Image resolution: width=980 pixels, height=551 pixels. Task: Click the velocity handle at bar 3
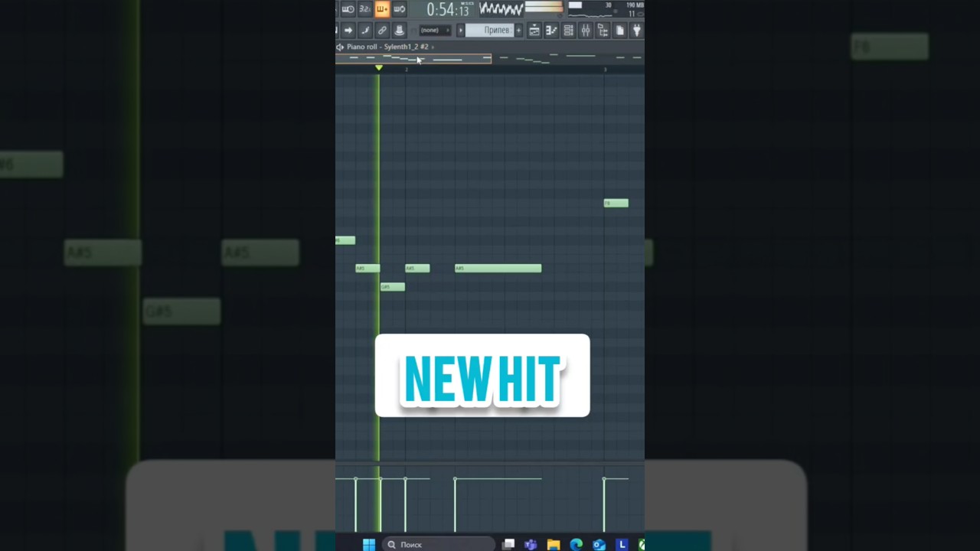pos(604,479)
